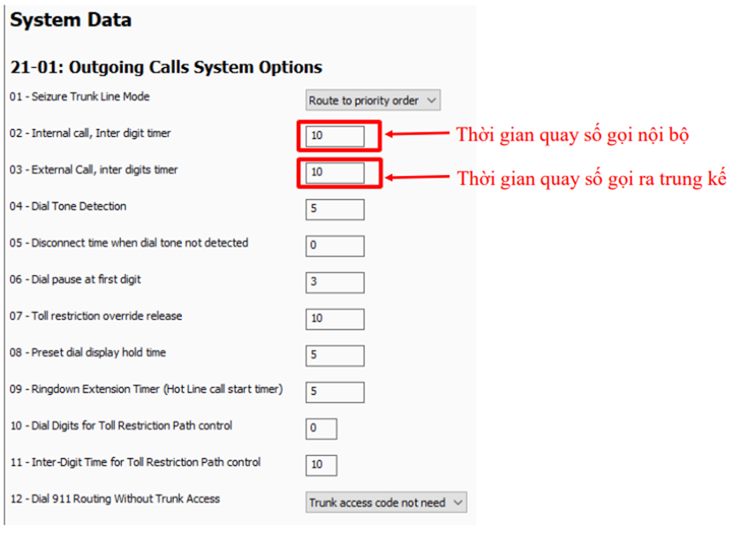Click the System Data title
Image resolution: width=756 pixels, height=540 pixels.
click(x=71, y=19)
